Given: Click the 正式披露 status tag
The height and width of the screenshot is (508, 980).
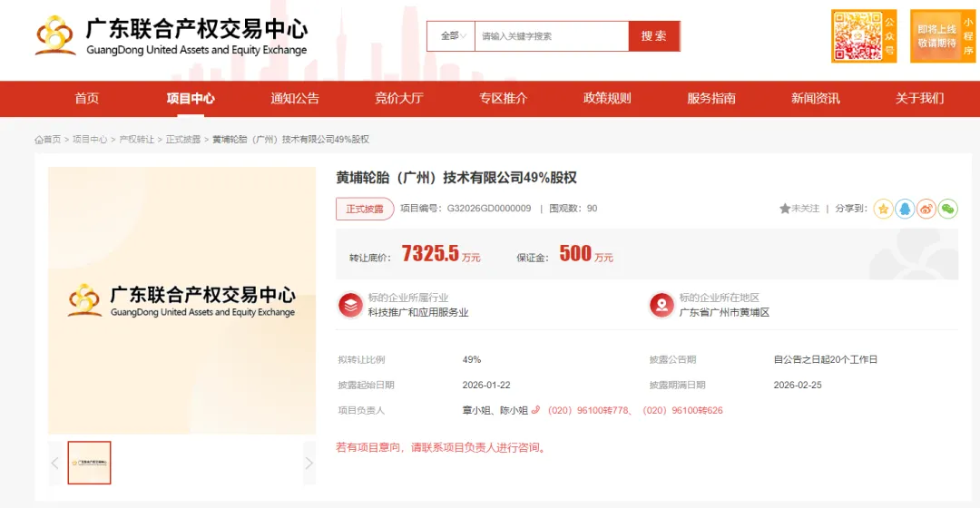Looking at the screenshot, I should pos(365,209).
